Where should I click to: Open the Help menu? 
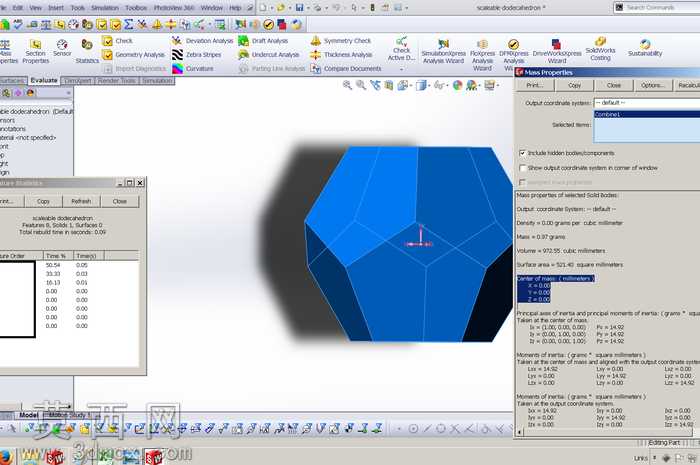(x=235, y=8)
